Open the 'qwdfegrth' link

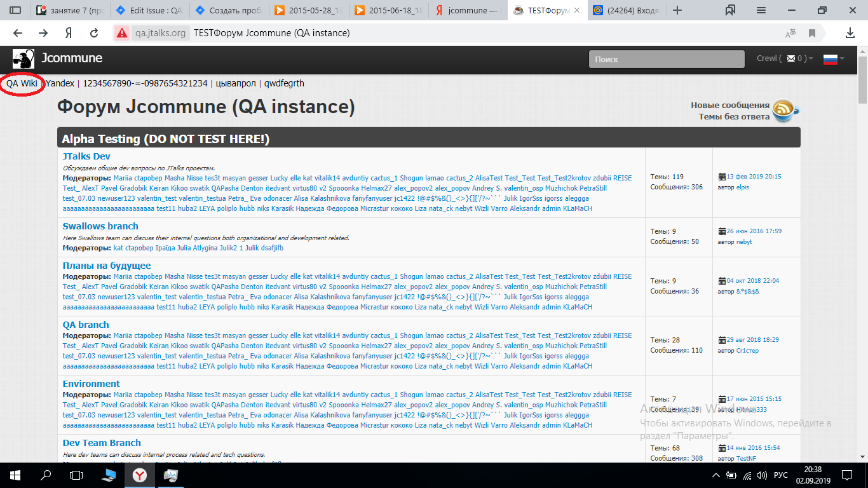[x=284, y=83]
